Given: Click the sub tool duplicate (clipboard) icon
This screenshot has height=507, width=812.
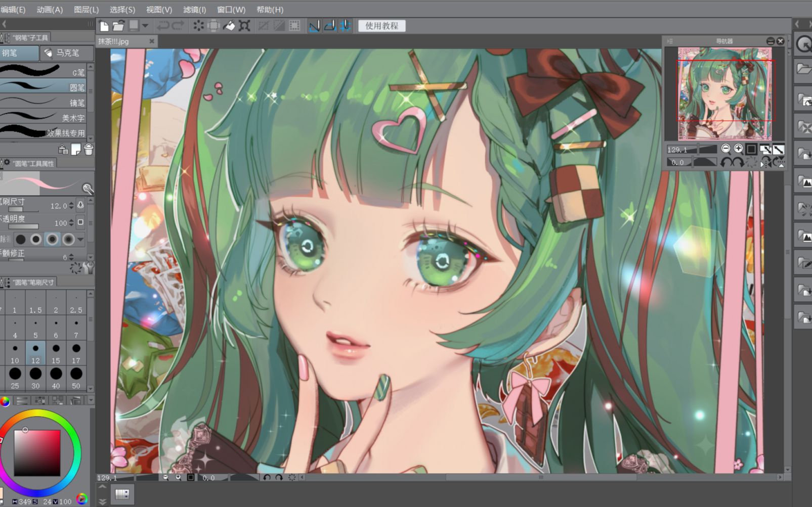Looking at the screenshot, I should tap(63, 150).
